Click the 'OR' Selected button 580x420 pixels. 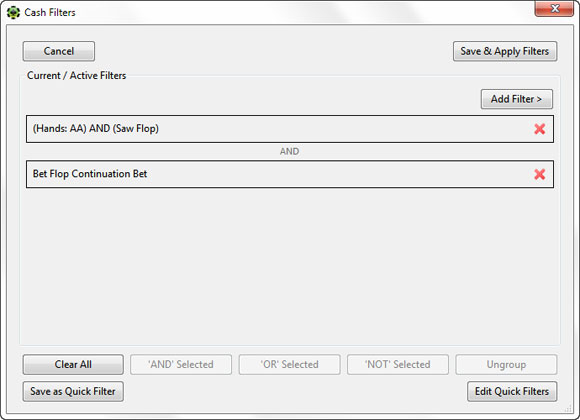[x=289, y=364]
